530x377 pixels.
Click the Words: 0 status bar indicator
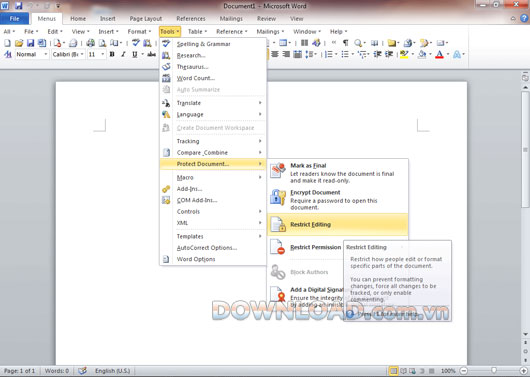click(56, 371)
